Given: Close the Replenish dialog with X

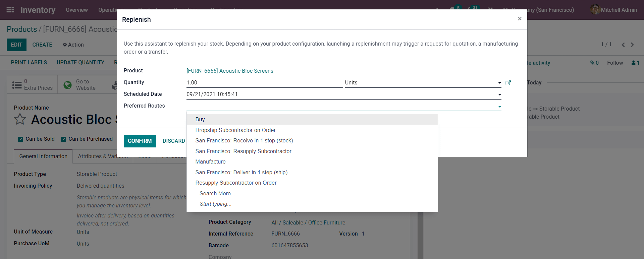Looking at the screenshot, I should pyautogui.click(x=520, y=19).
